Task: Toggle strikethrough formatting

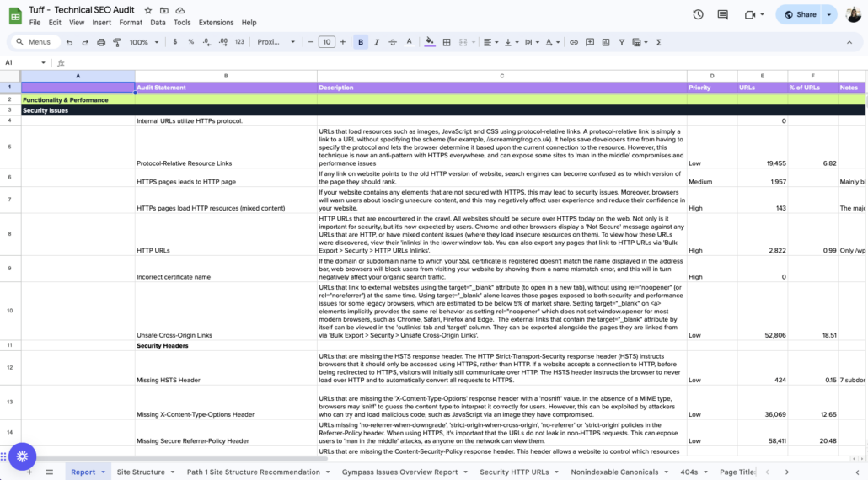Action: coord(393,42)
